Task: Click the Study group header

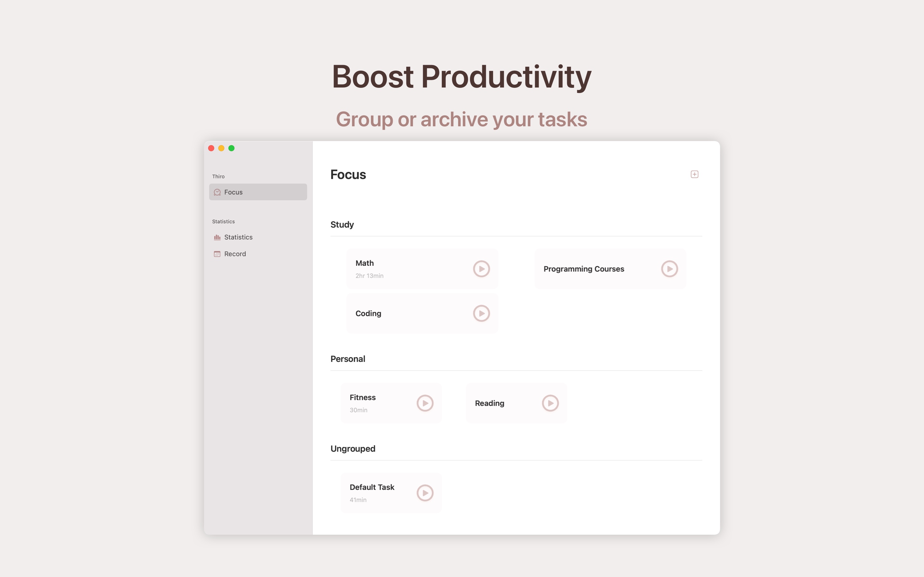Action: click(342, 225)
